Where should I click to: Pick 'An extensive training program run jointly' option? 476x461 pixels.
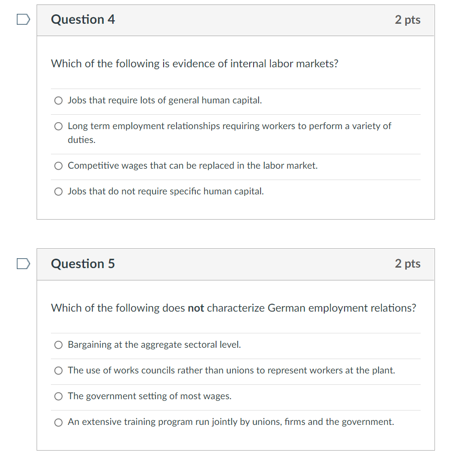point(58,422)
